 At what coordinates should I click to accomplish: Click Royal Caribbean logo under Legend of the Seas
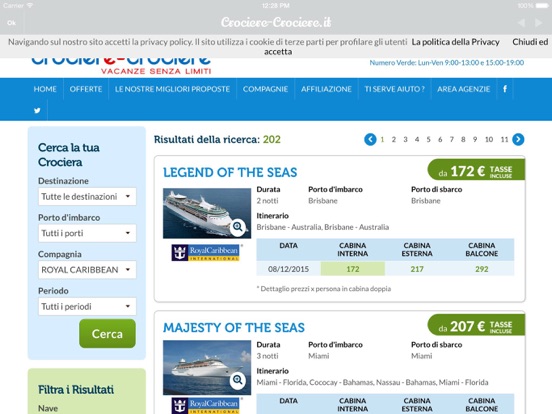tap(206, 253)
